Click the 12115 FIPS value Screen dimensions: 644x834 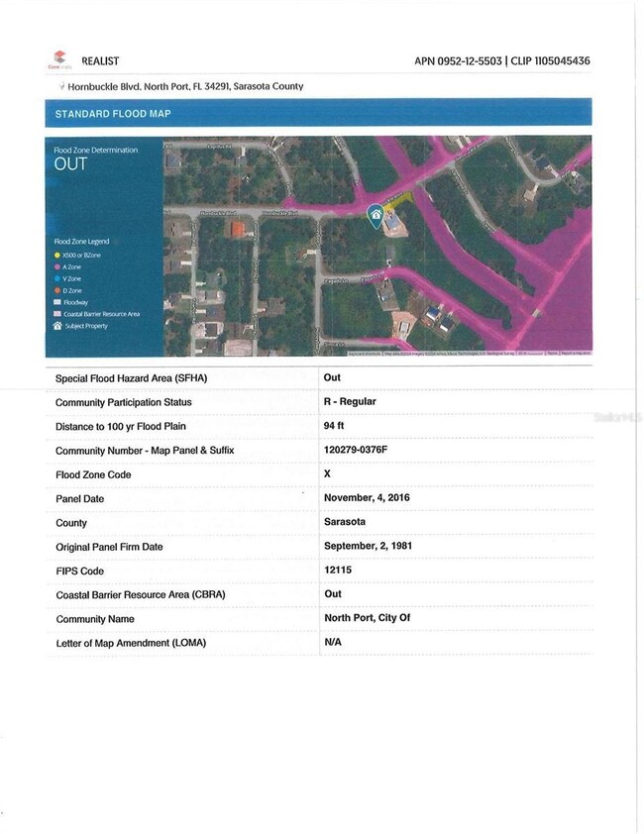(338, 570)
